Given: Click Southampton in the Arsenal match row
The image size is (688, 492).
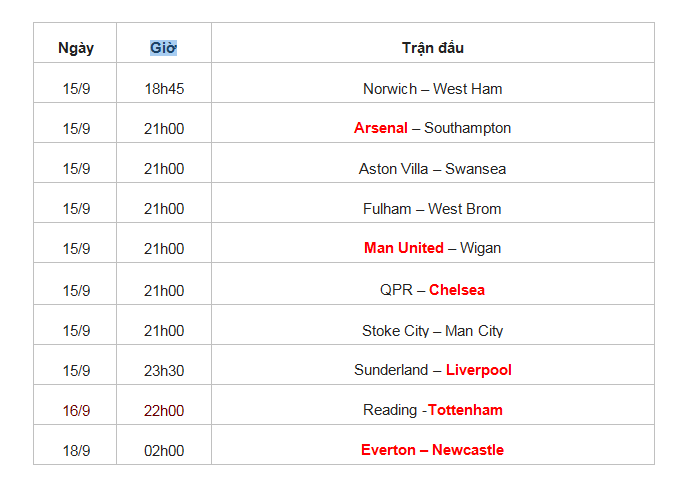Looking at the screenshot, I should click(x=467, y=128).
